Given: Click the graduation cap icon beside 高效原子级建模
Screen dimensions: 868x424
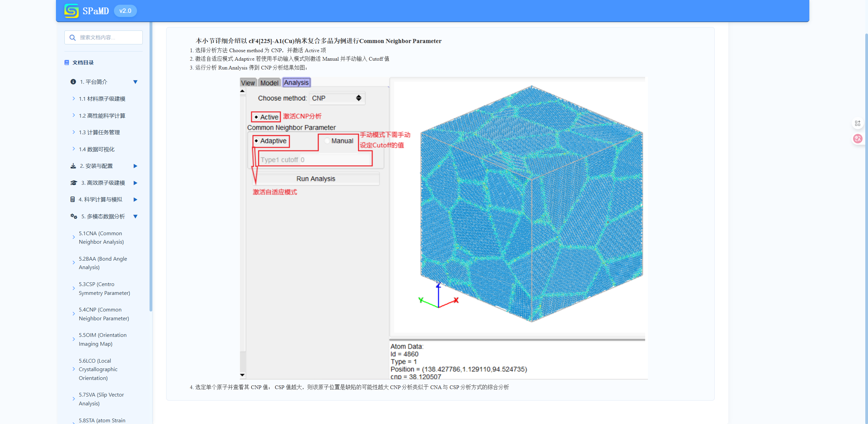Looking at the screenshot, I should (74, 183).
